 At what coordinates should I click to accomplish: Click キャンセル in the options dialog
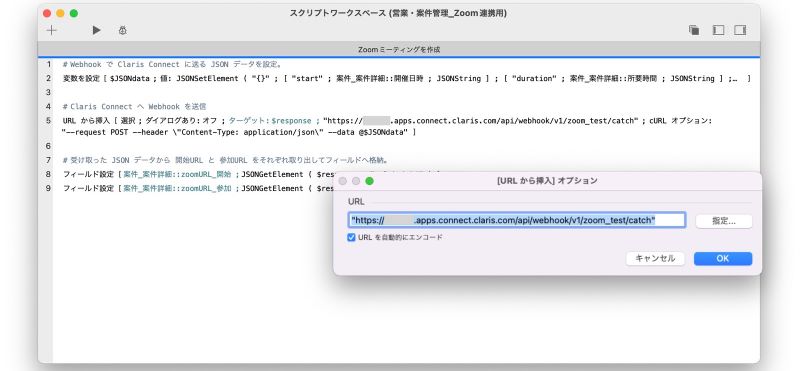point(655,258)
